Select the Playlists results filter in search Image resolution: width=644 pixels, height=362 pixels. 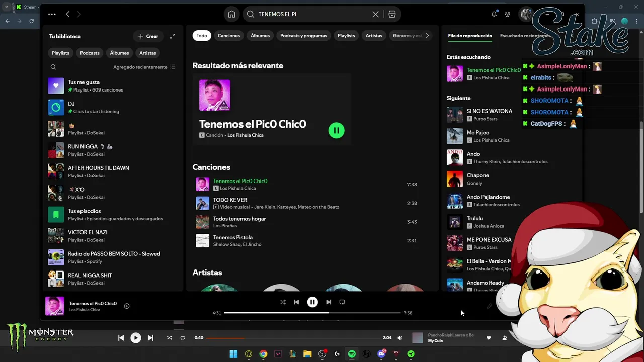click(x=346, y=36)
